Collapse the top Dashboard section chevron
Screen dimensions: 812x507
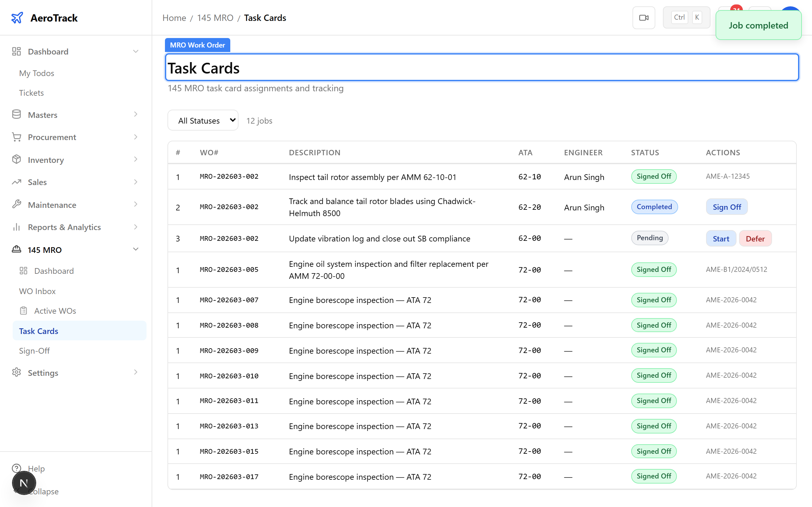[x=135, y=51]
